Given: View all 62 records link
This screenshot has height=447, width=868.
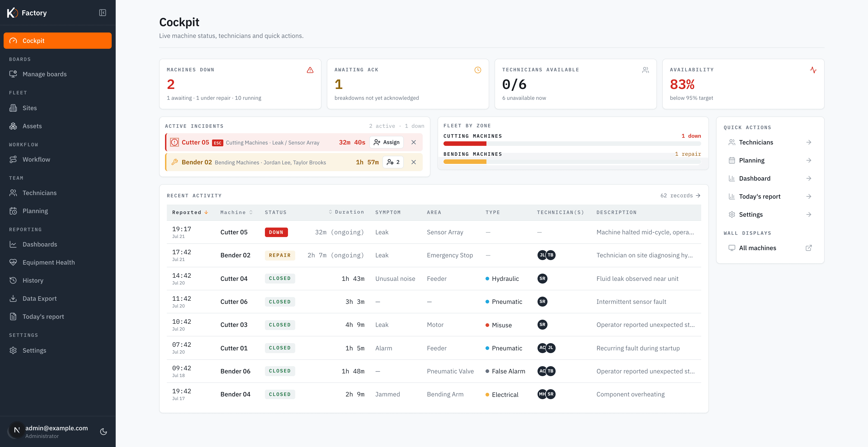Looking at the screenshot, I should tap(680, 196).
